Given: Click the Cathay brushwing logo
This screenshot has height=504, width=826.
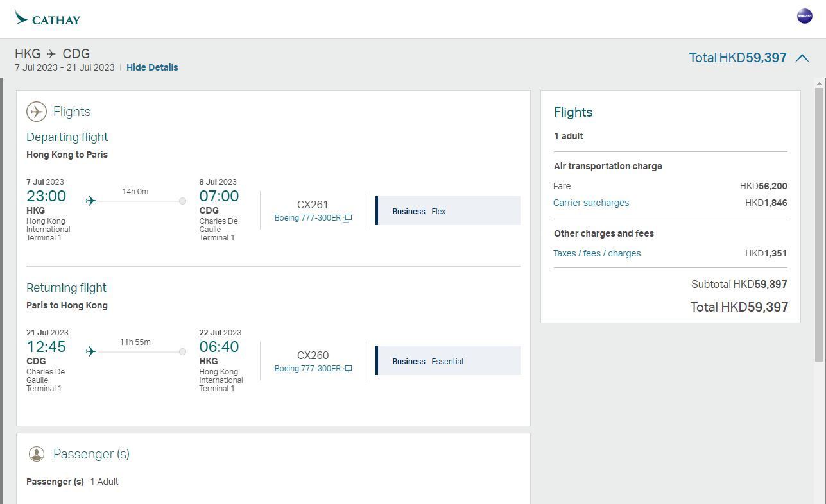Looking at the screenshot, I should coord(19,19).
